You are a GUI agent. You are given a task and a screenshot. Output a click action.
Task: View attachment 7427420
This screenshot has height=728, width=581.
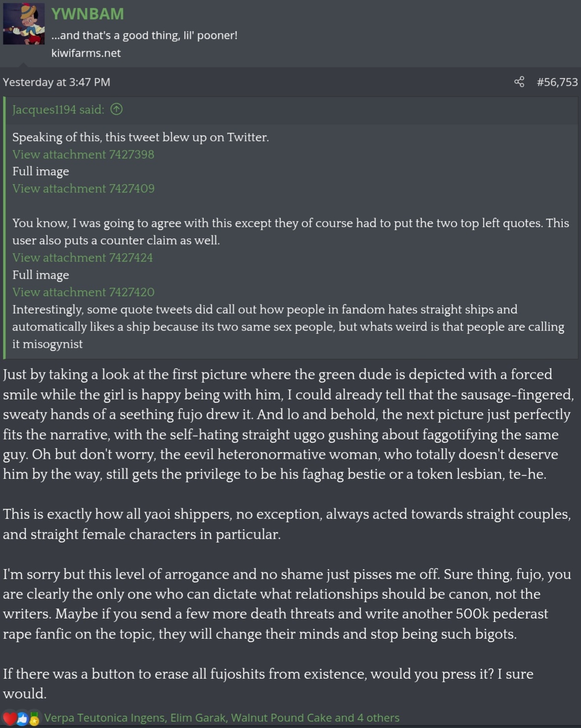[x=83, y=292]
